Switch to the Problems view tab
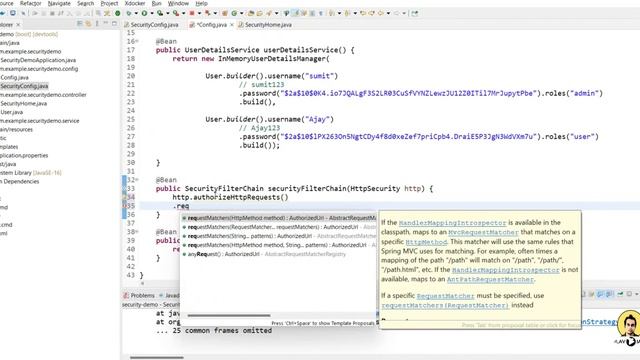 coord(139,295)
